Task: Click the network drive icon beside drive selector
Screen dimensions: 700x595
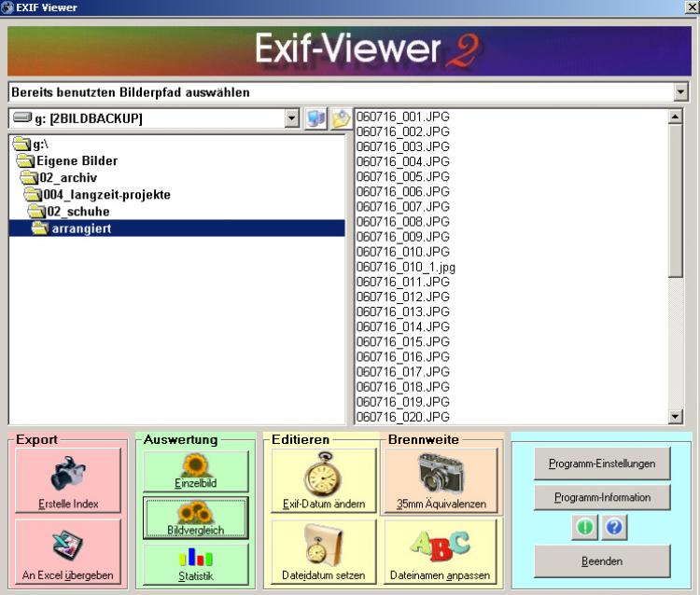Action: point(315,119)
